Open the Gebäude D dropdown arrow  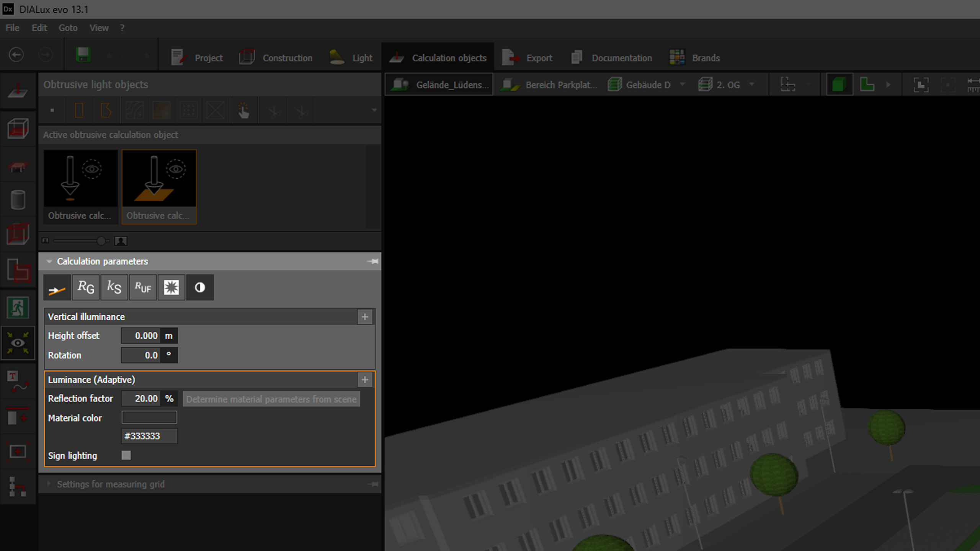pos(682,85)
